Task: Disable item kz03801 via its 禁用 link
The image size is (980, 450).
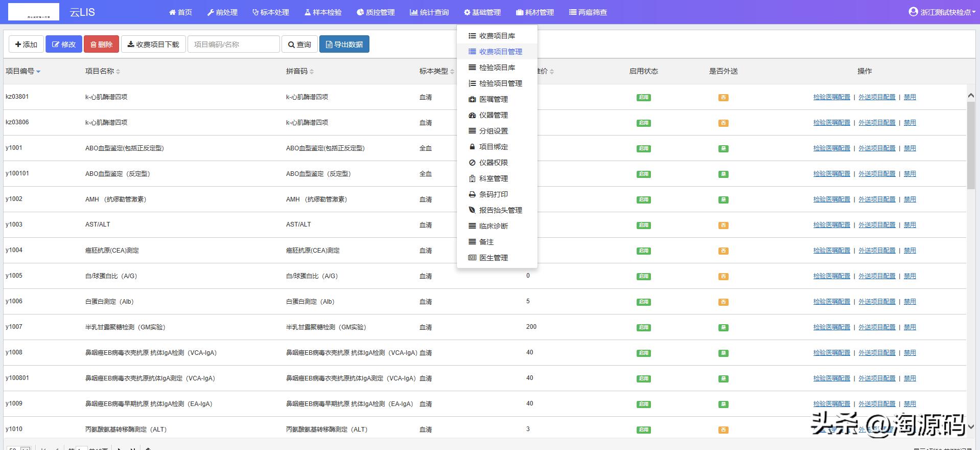Action: point(909,97)
